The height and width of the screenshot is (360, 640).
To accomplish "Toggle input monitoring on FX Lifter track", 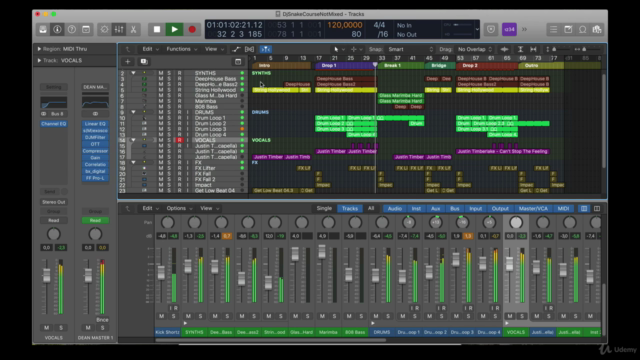I will [188, 168].
